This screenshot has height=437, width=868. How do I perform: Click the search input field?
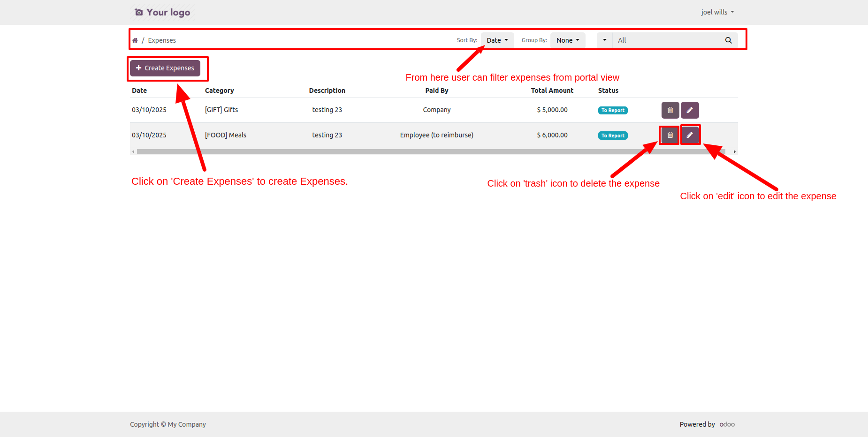[x=666, y=40]
